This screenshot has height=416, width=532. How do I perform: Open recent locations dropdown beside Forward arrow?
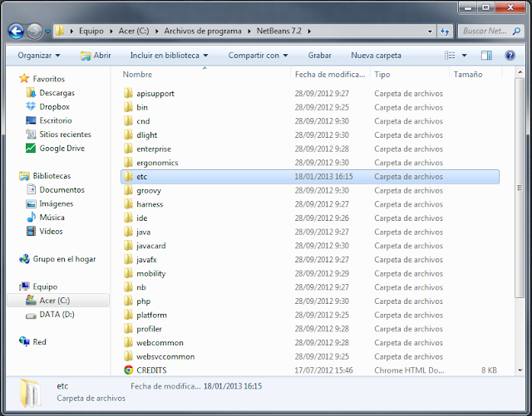[x=48, y=32]
